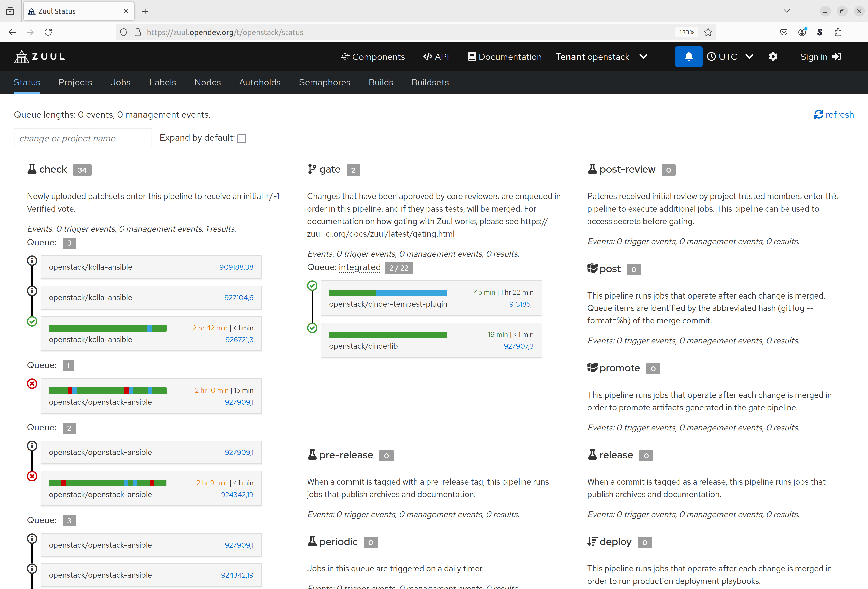Focus the change or project name field

click(x=83, y=138)
